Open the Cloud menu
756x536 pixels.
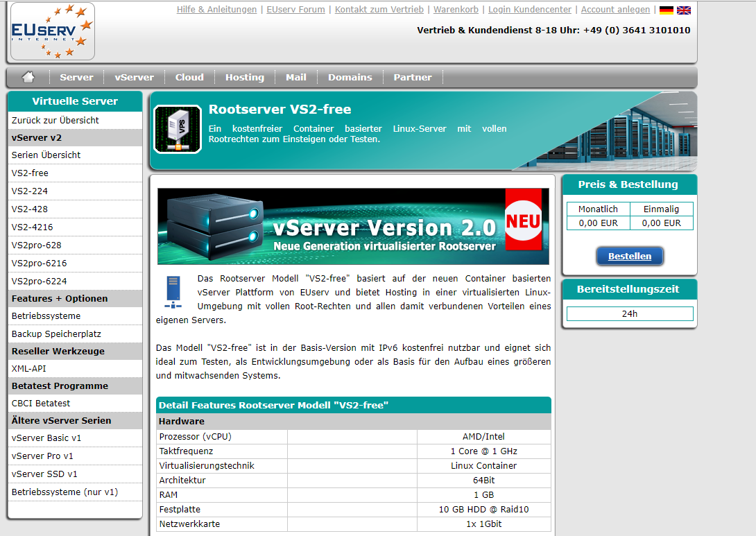click(x=189, y=77)
